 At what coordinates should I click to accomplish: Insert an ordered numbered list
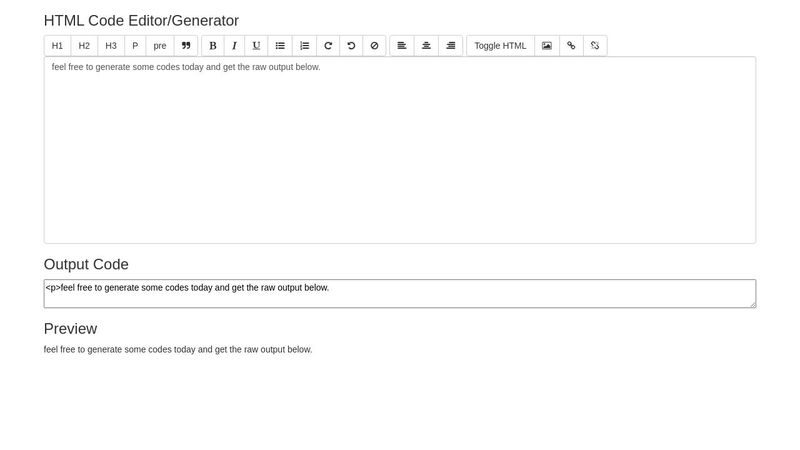(305, 46)
